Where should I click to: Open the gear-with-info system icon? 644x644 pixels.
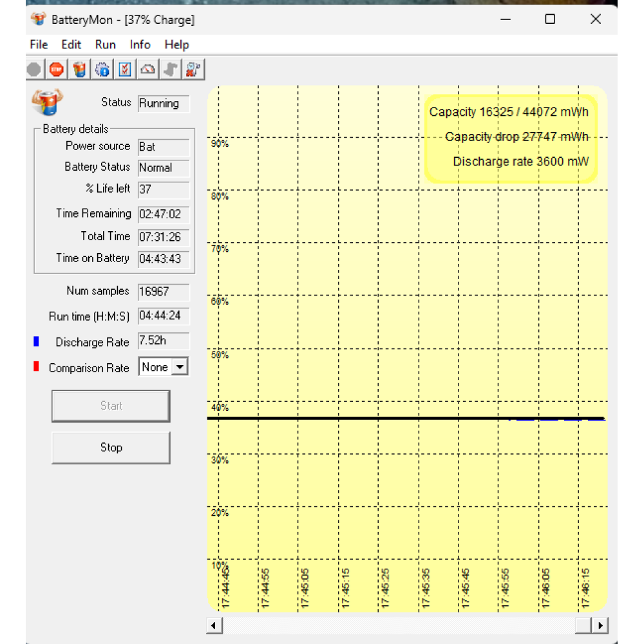[x=102, y=70]
